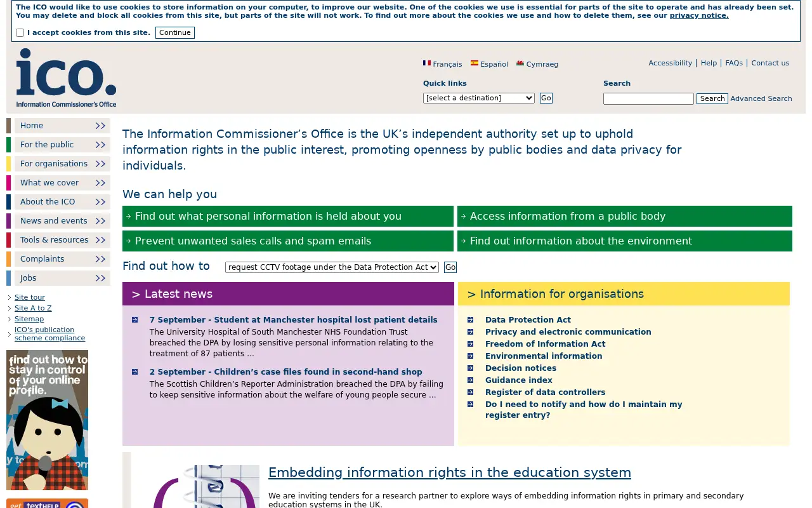Click the online profile promo image
Screen dimensions: 812x508
[48, 420]
